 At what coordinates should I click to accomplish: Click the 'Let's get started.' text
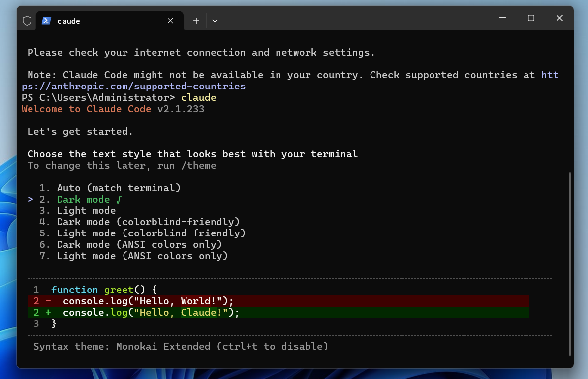click(80, 131)
